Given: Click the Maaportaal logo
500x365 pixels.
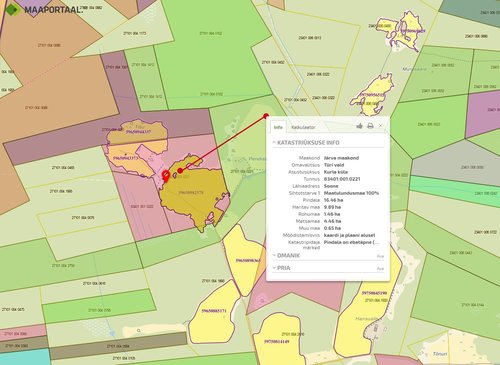Looking at the screenshot, I should click(x=43, y=9).
